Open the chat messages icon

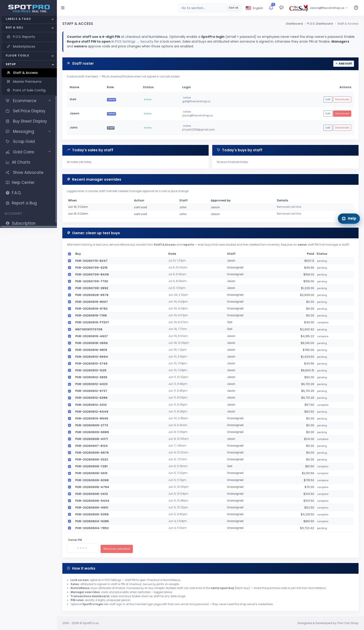[x=281, y=8]
